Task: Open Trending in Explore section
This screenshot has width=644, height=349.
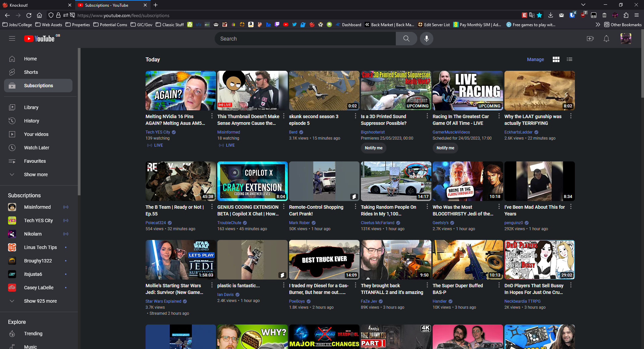Action: (38, 334)
